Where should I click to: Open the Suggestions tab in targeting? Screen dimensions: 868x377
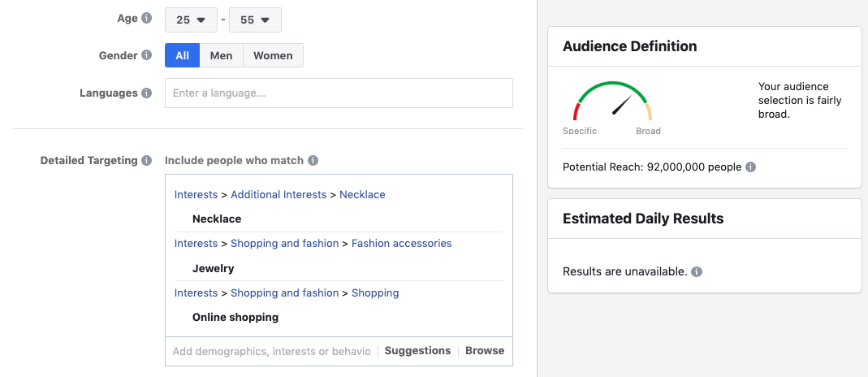pyautogui.click(x=417, y=351)
